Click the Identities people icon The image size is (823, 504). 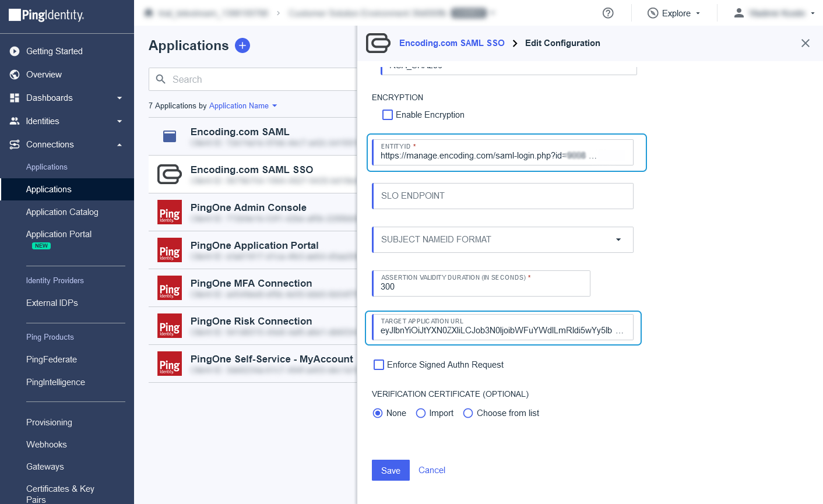[15, 121]
